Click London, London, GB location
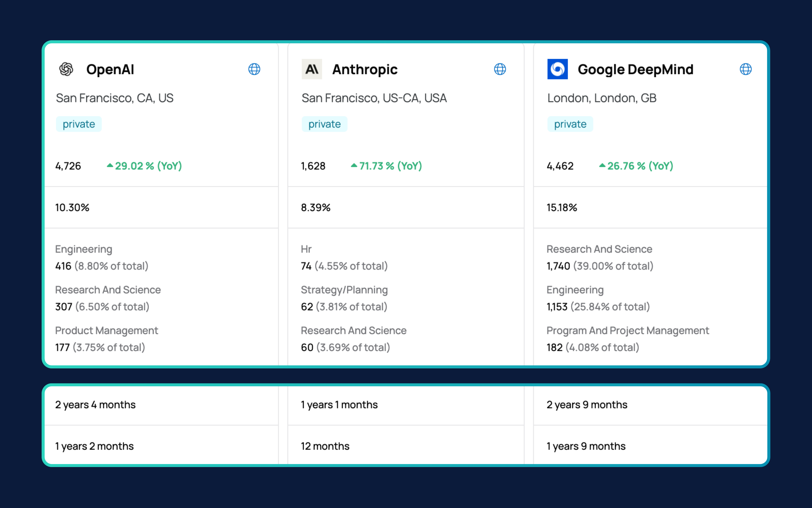The height and width of the screenshot is (508, 812). pyautogui.click(x=602, y=98)
